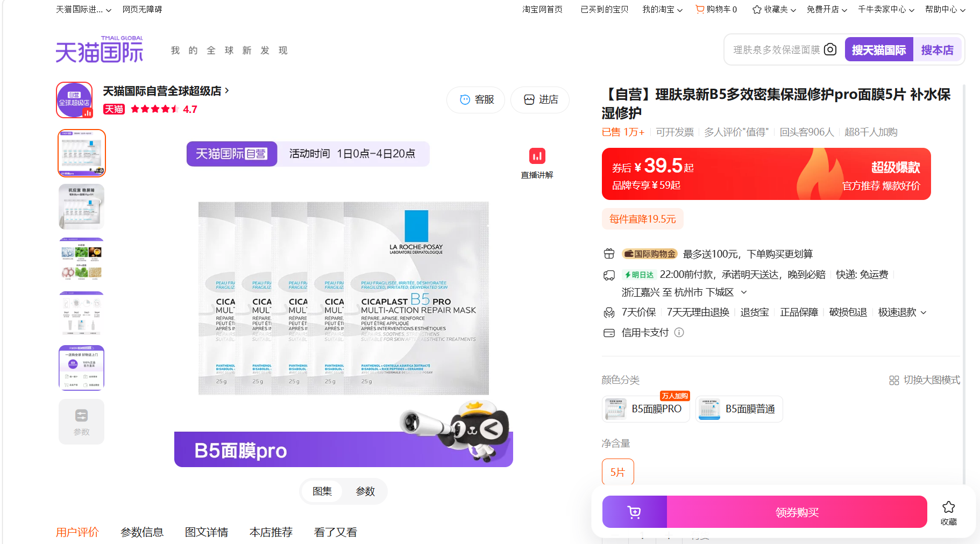Click the 已售 1万+ sales text

[623, 132]
